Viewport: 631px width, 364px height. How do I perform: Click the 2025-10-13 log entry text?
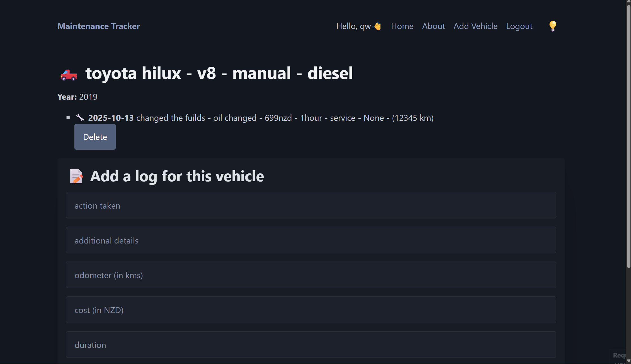(261, 118)
